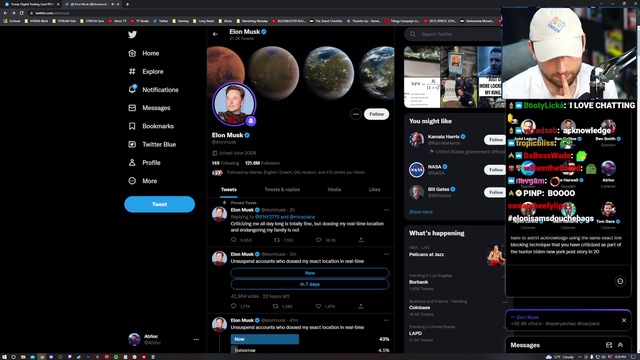Reply to the 42,964 votes poll tweet
The height and width of the screenshot is (360, 640).
click(234, 306)
